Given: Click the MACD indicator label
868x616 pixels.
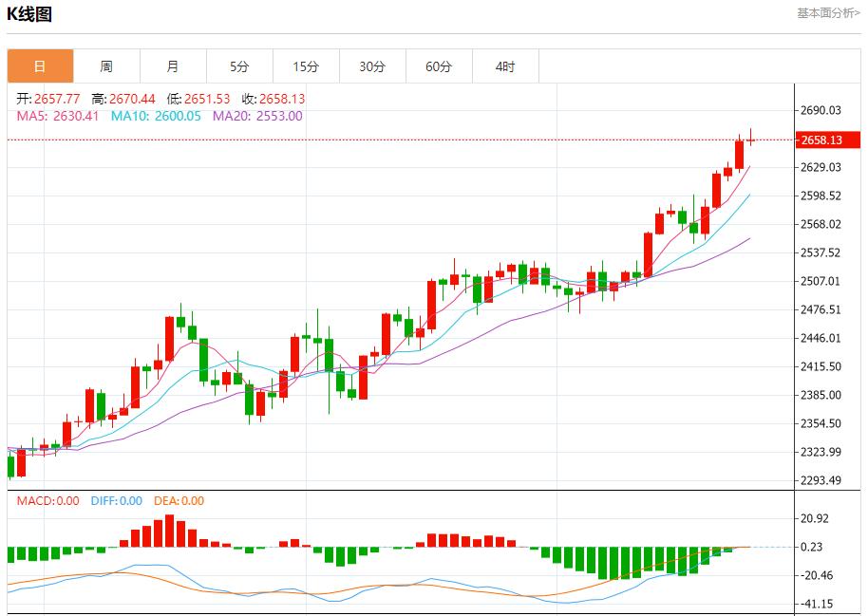Looking at the screenshot, I should (48, 501).
